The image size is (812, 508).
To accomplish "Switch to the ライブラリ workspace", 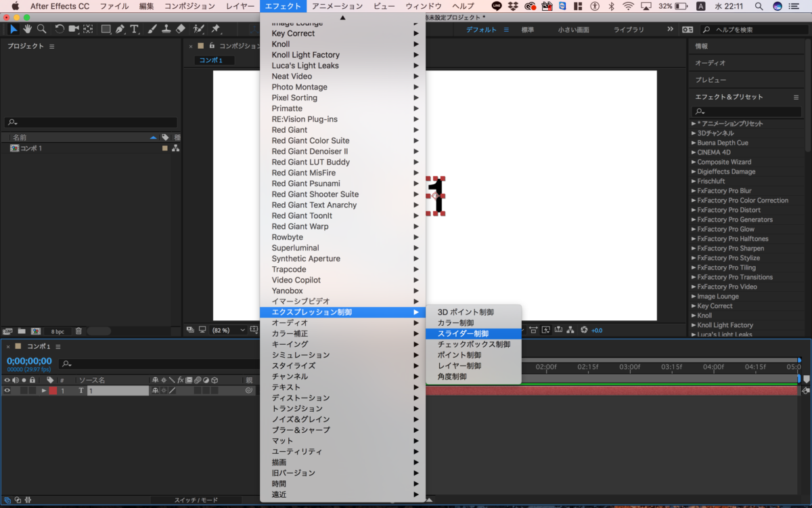I will point(629,30).
